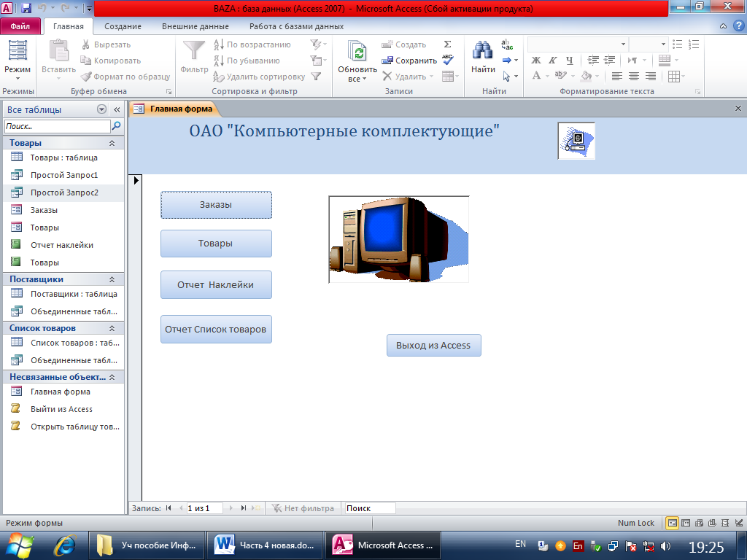Click the Итоги sigma icon
This screenshot has width=747, height=560.
[x=447, y=44]
